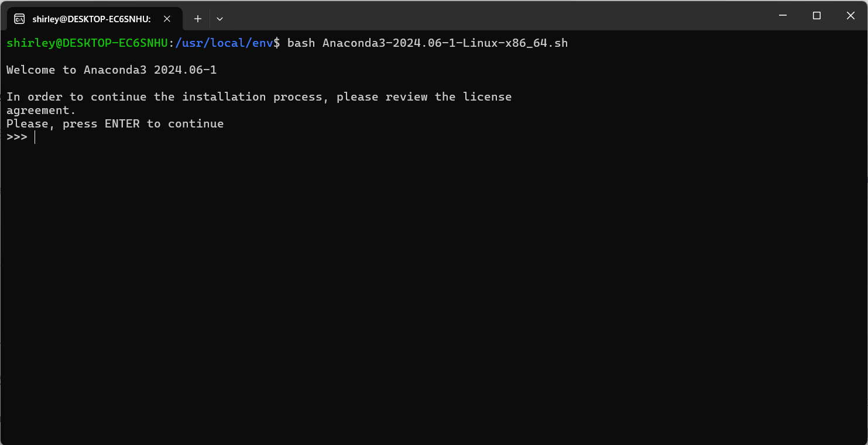Viewport: 868px width, 445px height.
Task: Click the dollar sign in the shell prompt
Action: pos(277,43)
